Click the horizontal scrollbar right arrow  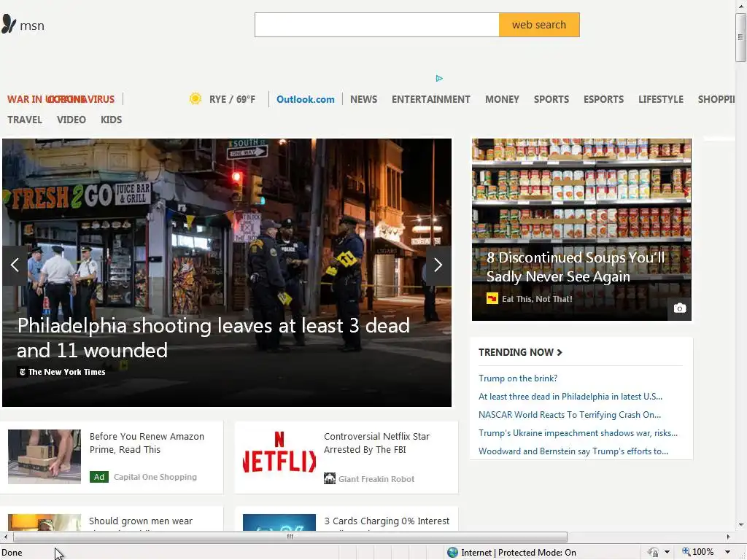(728, 537)
